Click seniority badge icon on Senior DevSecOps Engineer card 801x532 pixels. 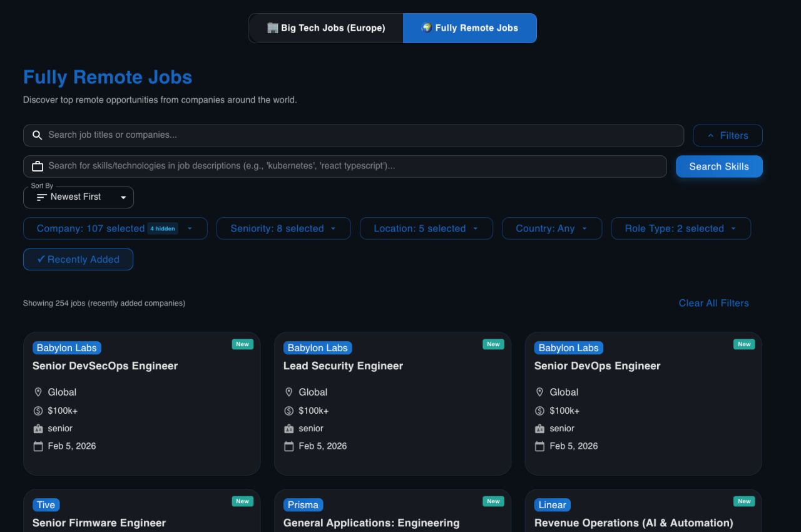[38, 429]
